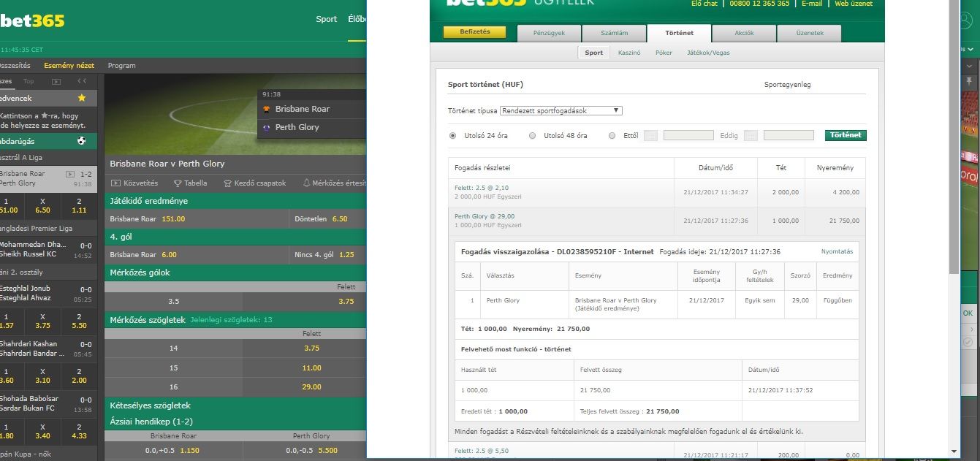Select the Top filter in sidebar
The height and width of the screenshot is (461, 980).
pyautogui.click(x=29, y=82)
